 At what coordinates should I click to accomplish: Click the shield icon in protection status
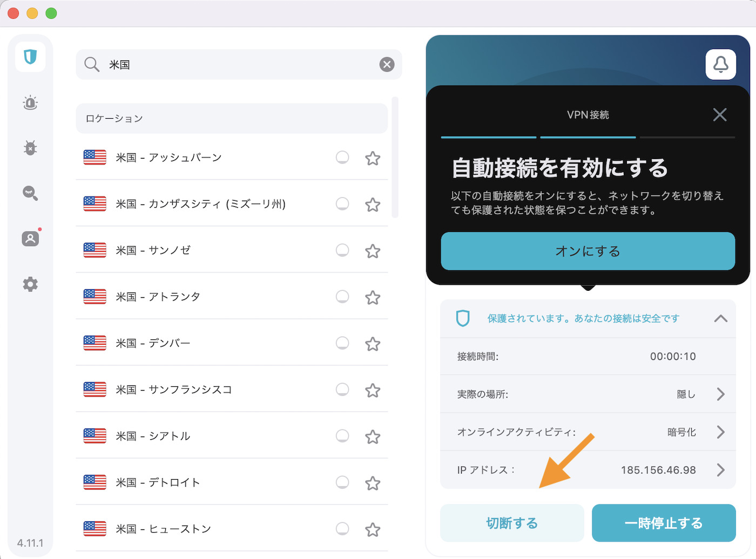[x=463, y=318]
